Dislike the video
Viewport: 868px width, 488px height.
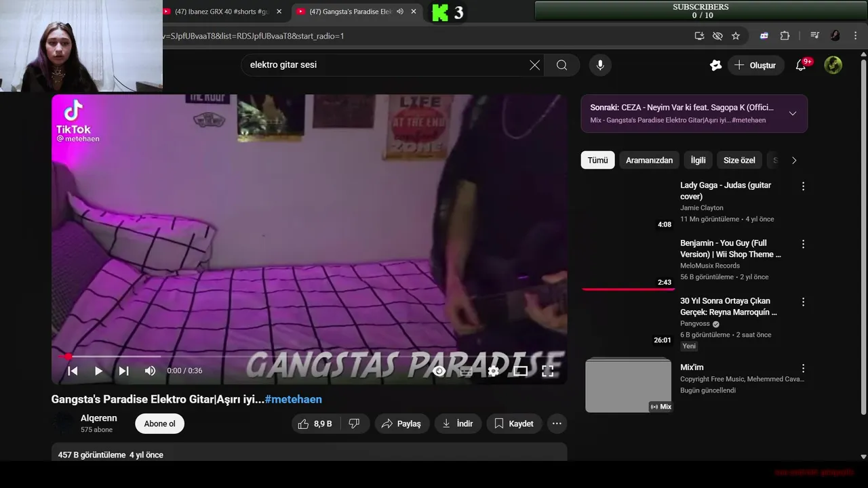click(x=354, y=424)
